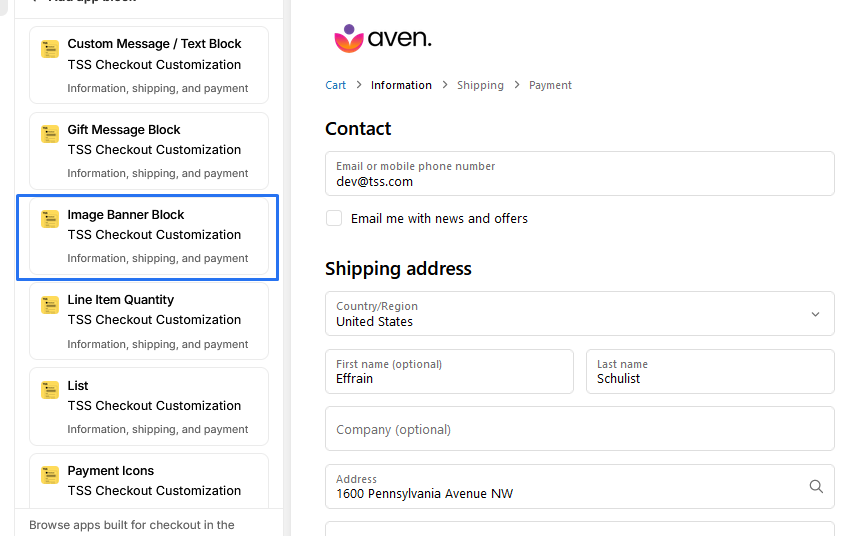The image size is (855, 536).
Task: Click the Aven store logo
Action: tap(383, 39)
